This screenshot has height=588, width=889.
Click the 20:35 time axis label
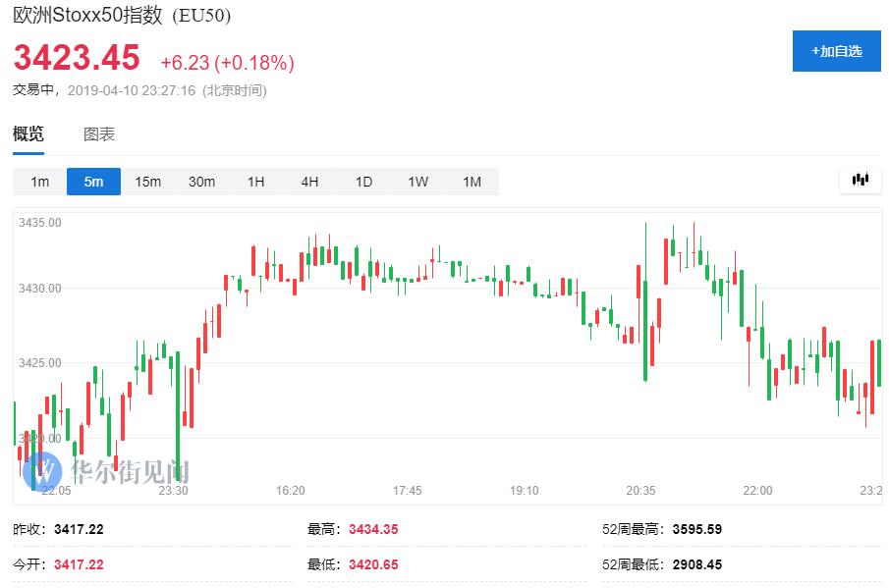coord(640,490)
